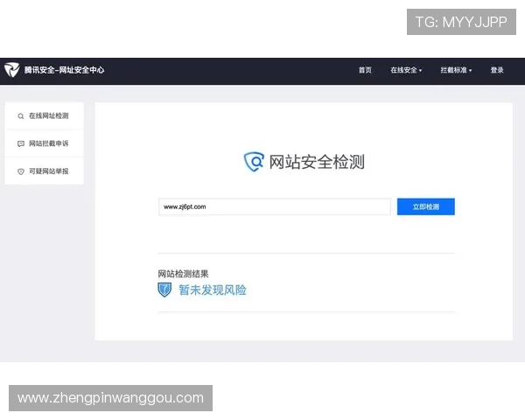Expand the 在线安全 dropdown menu
Viewport: 525px width, 420px height.
pos(406,70)
